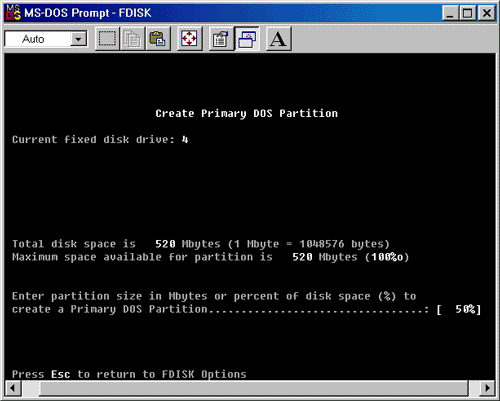Click the 'Current fixed disk drive: 4' line
Image resolution: width=500 pixels, height=401 pixels.
tap(100, 139)
